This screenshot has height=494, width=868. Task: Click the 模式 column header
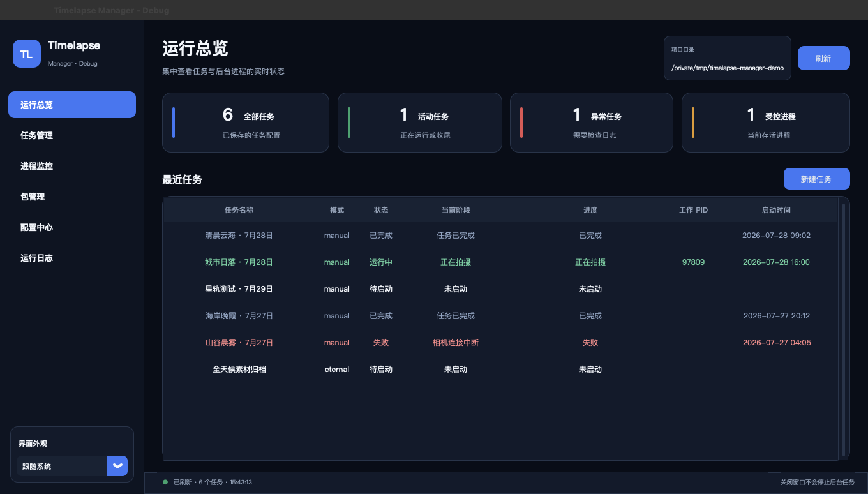pyautogui.click(x=337, y=210)
